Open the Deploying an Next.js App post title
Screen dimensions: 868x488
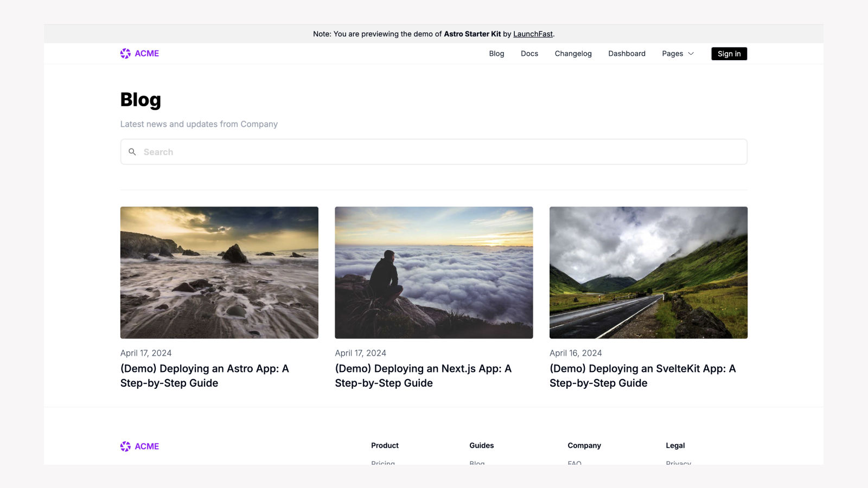(423, 376)
